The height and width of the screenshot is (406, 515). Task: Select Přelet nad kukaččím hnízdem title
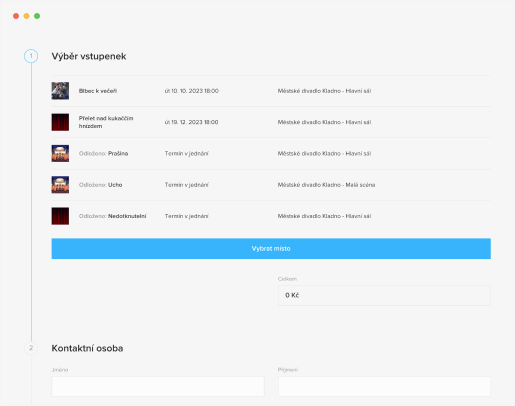pyautogui.click(x=106, y=122)
